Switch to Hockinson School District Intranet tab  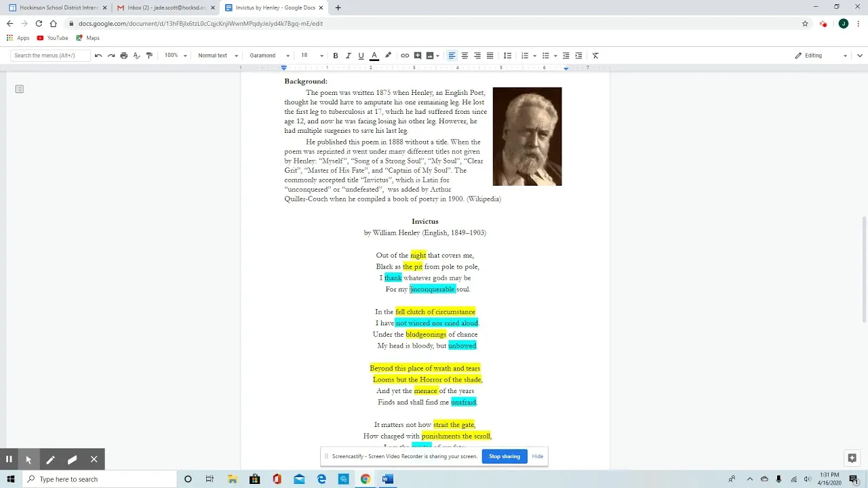(58, 7)
